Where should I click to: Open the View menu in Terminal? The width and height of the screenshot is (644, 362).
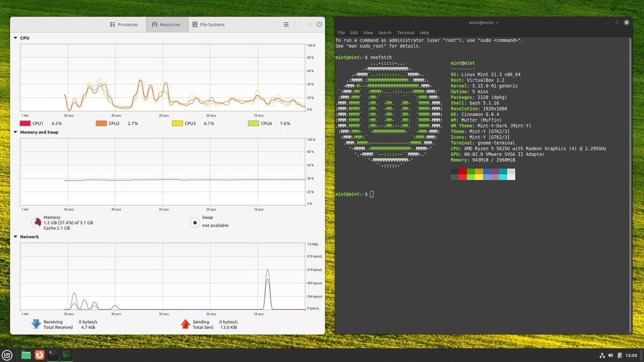[368, 33]
